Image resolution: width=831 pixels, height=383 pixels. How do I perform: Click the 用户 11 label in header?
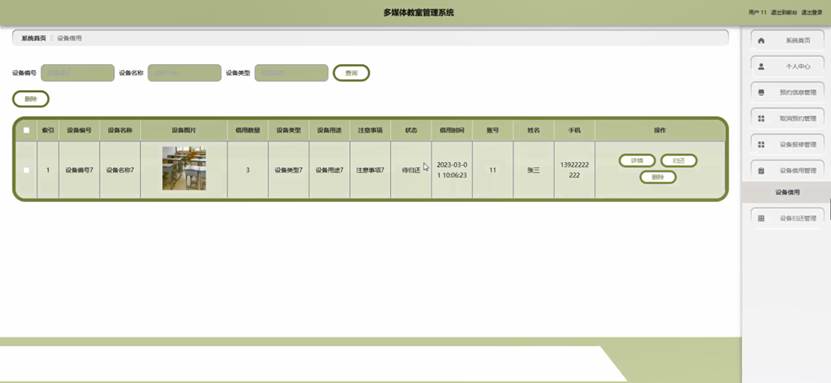(x=757, y=12)
